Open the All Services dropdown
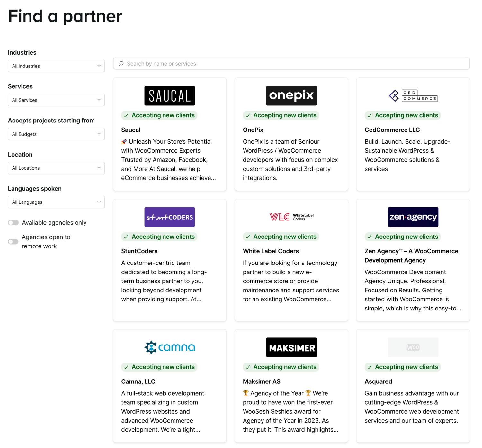482x448 pixels. (x=56, y=100)
